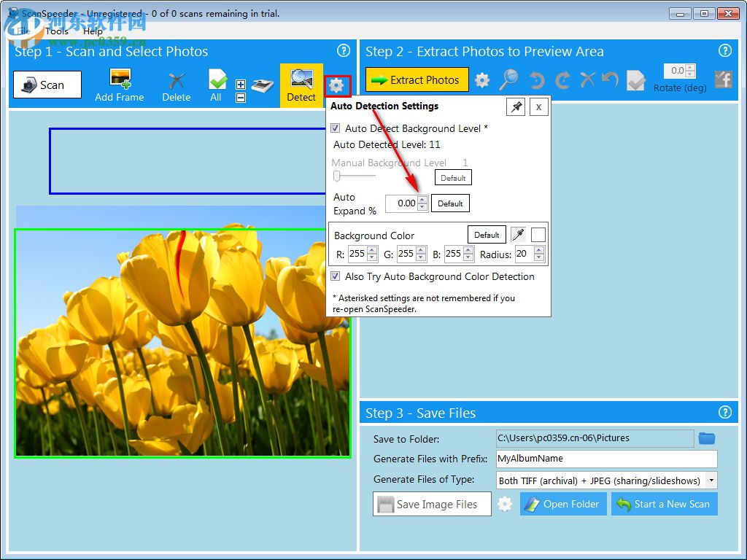Click the undo arrow icon in Step 2

[610, 79]
